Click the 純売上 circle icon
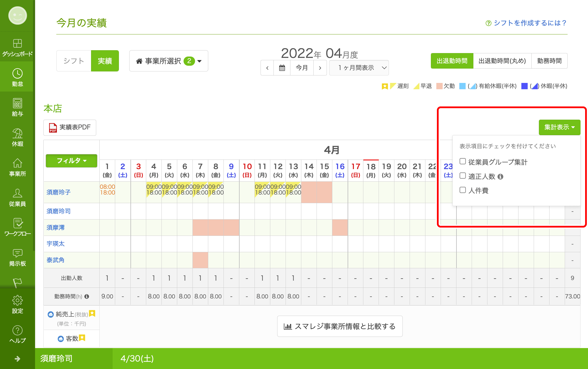This screenshot has height=369, width=588. tap(51, 314)
